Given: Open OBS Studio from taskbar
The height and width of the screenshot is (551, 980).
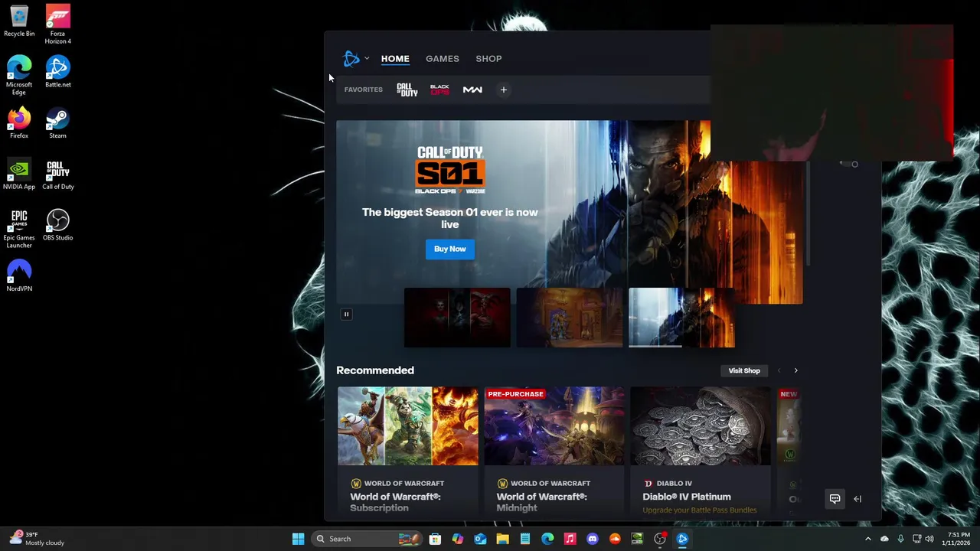Looking at the screenshot, I should pyautogui.click(x=660, y=539).
